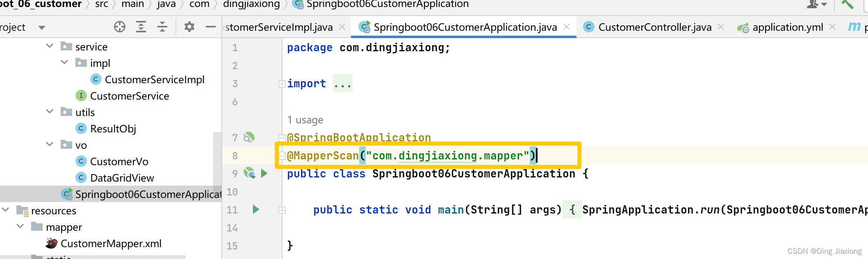Click breadcrumb 'src'

[x=102, y=5]
